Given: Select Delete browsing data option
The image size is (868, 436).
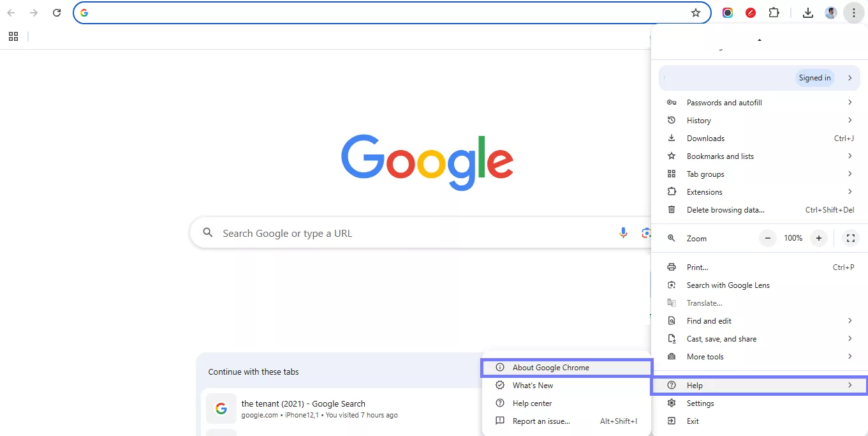Looking at the screenshot, I should click(x=725, y=209).
